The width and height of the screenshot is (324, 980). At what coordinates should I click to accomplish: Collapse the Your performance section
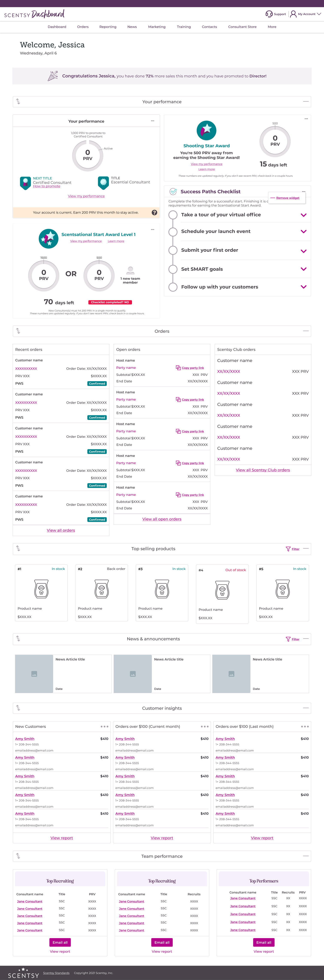[306, 101]
